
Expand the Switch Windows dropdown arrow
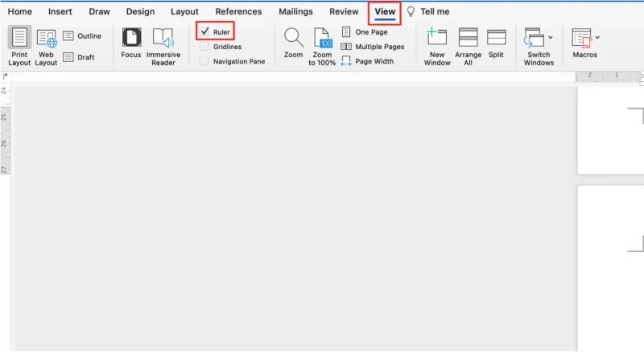click(x=551, y=37)
